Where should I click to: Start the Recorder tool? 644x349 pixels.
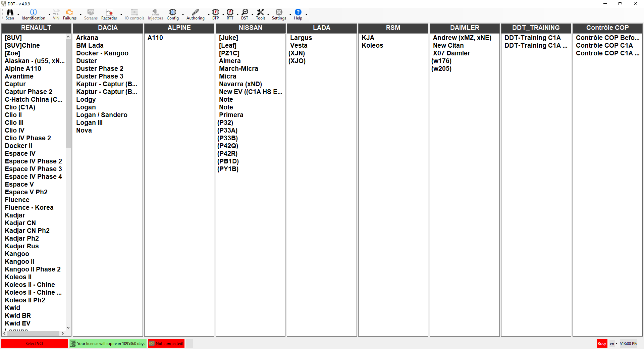(109, 12)
